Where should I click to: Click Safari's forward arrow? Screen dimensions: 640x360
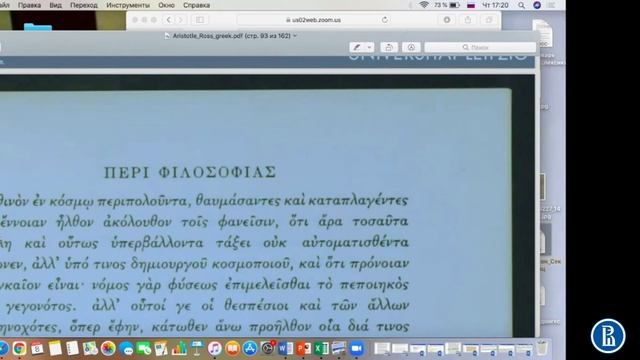pos(180,20)
